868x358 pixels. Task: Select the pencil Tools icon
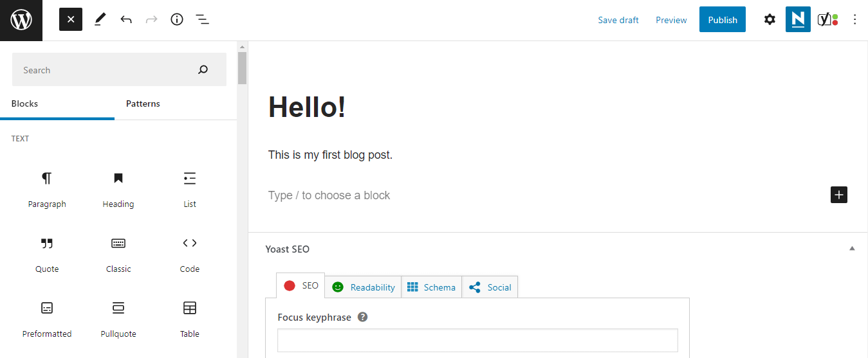(x=100, y=19)
